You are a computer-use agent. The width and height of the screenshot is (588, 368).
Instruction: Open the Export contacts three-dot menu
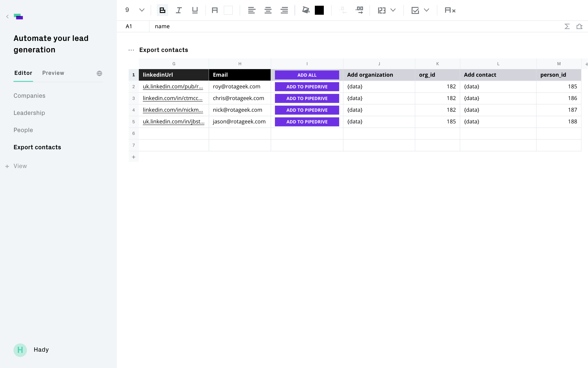(131, 50)
